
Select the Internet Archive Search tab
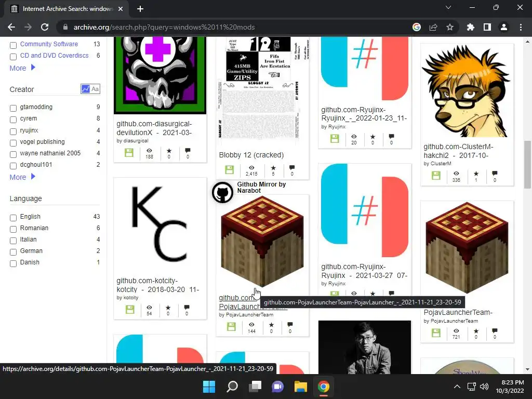click(x=66, y=9)
